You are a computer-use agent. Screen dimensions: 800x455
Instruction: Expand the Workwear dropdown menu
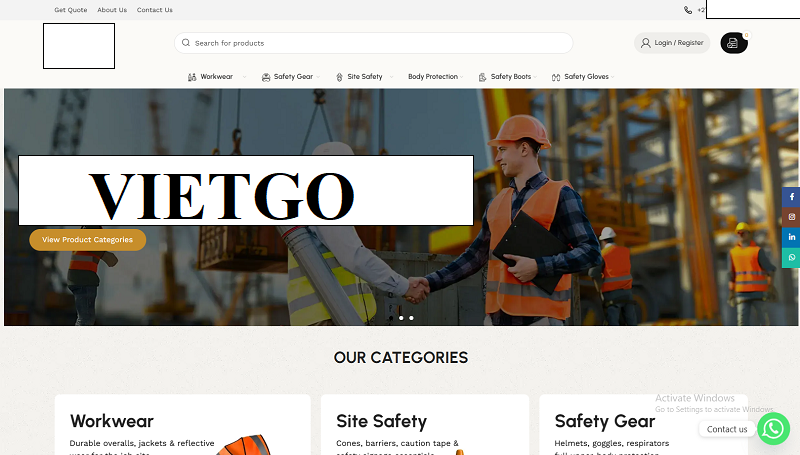coord(216,77)
